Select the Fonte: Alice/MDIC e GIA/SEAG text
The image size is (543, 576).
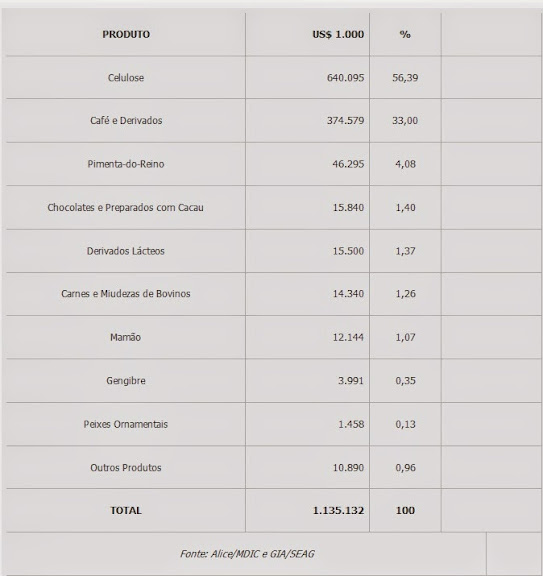point(247,554)
